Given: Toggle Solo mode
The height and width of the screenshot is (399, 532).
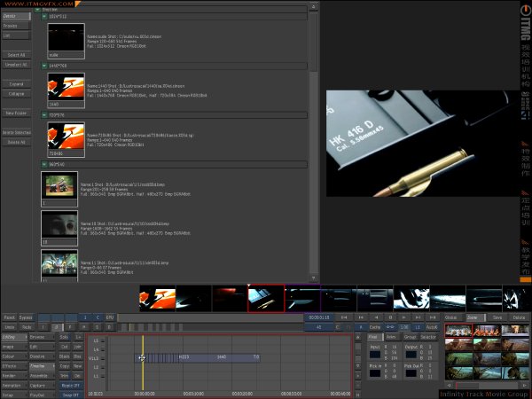Looking at the screenshot, I should pyautogui.click(x=64, y=337).
